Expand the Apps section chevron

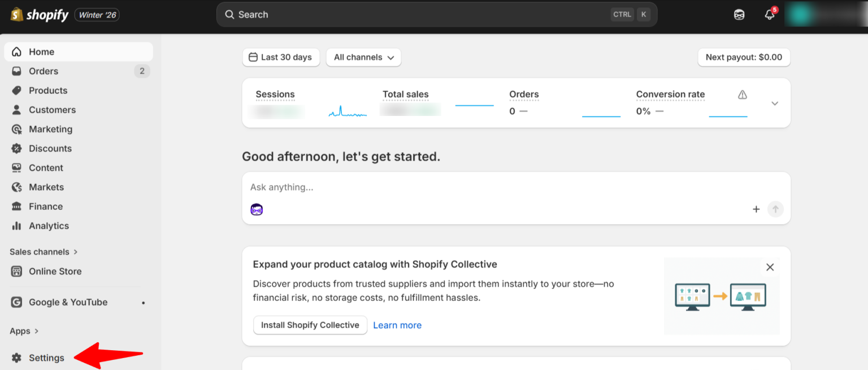37,331
